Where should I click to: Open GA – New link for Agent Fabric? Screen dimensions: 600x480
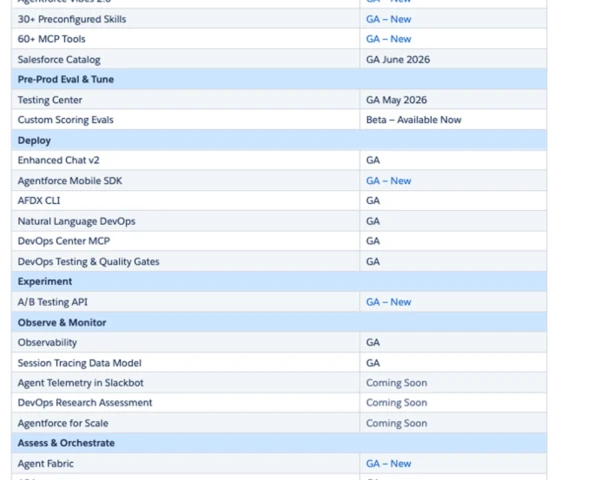click(x=388, y=464)
